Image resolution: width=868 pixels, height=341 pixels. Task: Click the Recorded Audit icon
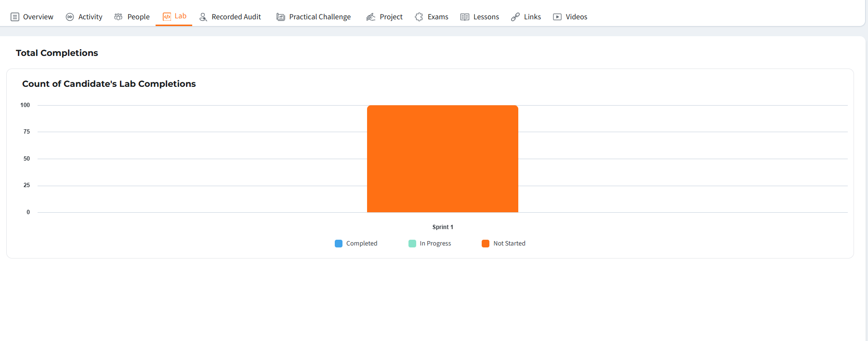(203, 17)
